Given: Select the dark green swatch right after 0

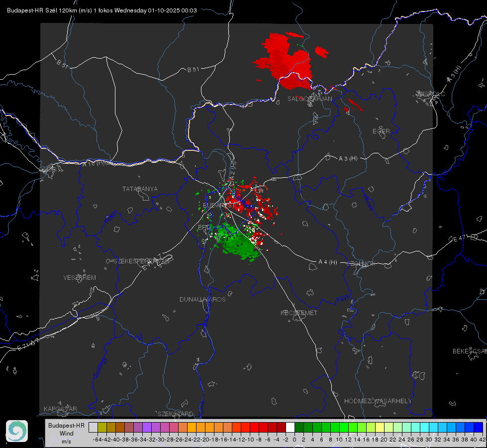Looking at the screenshot, I should (x=299, y=427).
